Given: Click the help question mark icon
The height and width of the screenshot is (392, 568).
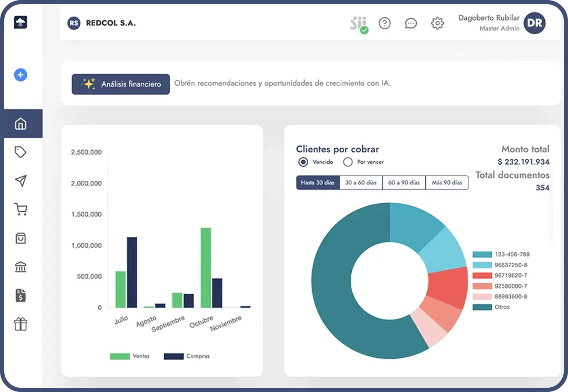Looking at the screenshot, I should click(384, 23).
